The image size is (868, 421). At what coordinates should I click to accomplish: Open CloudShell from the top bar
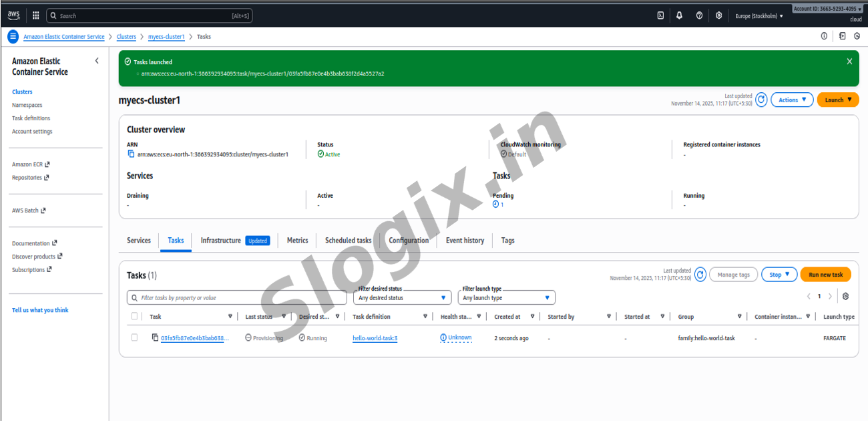point(660,15)
